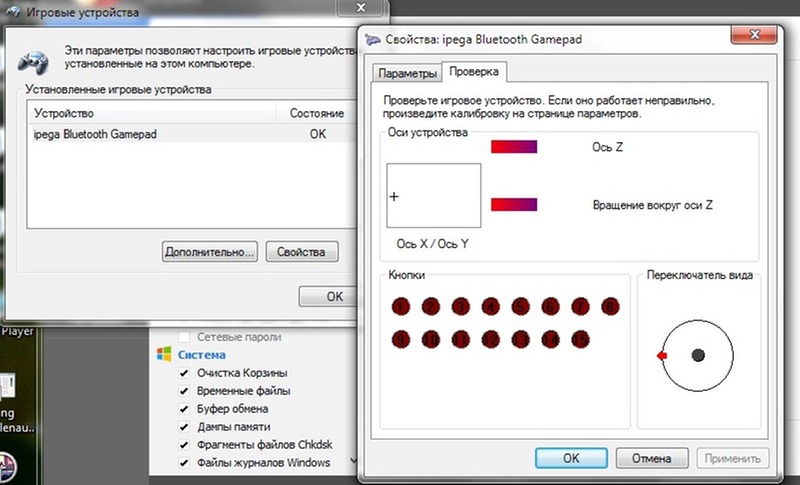Open Свойства for the selected gamepad
Viewport: 800px width, 485px height.
303,251
